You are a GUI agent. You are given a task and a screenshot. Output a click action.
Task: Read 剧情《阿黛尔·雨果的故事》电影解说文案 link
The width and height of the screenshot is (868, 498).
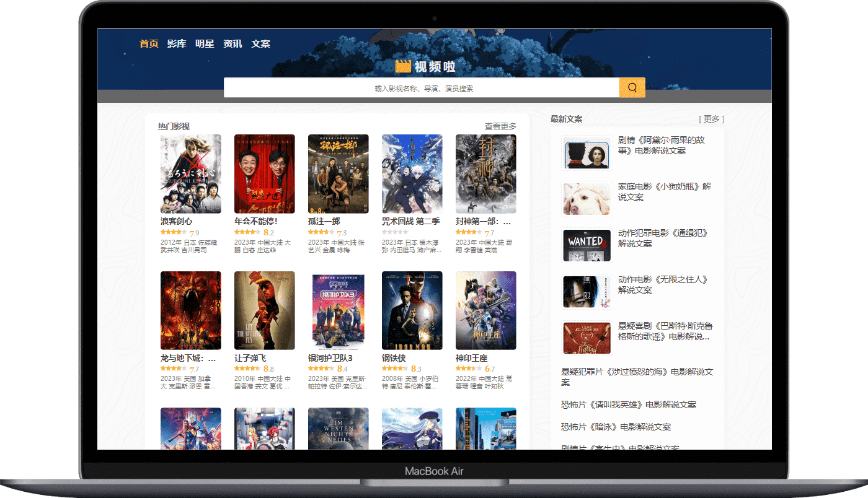coord(662,146)
